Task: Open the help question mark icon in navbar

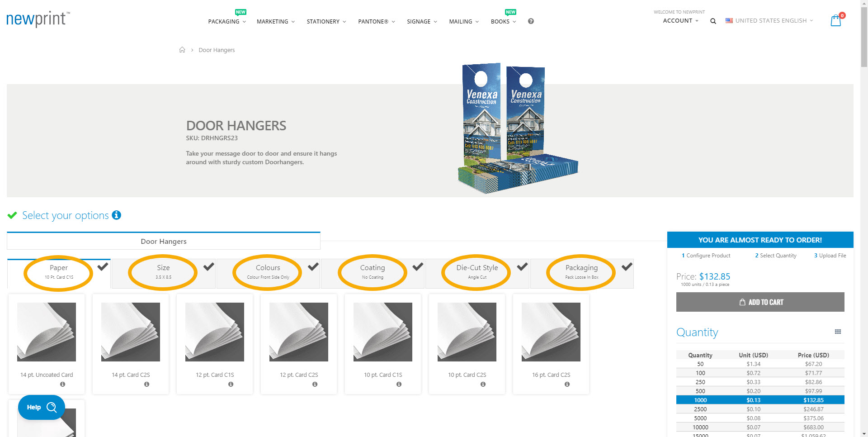Action: [531, 21]
